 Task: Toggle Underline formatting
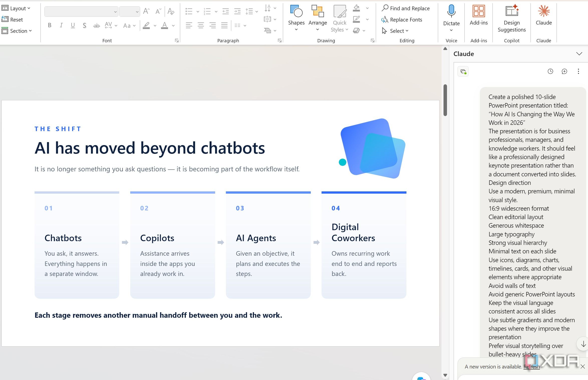[73, 25]
